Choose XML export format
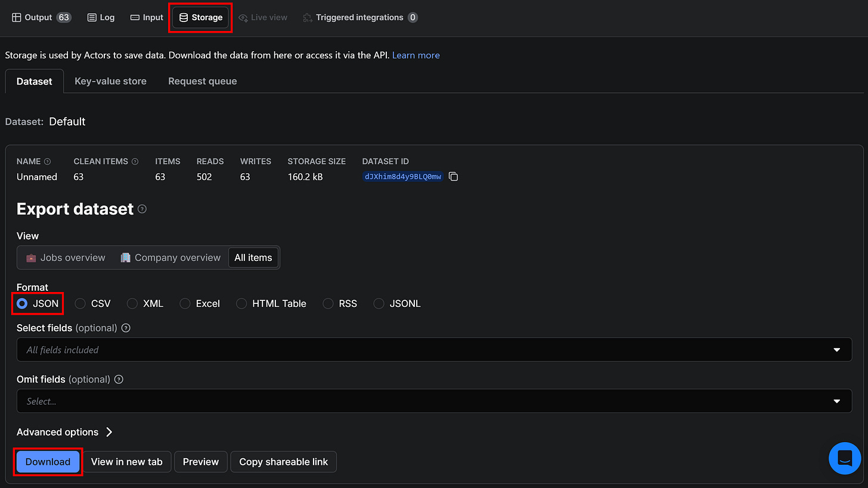868x488 pixels. click(145, 304)
